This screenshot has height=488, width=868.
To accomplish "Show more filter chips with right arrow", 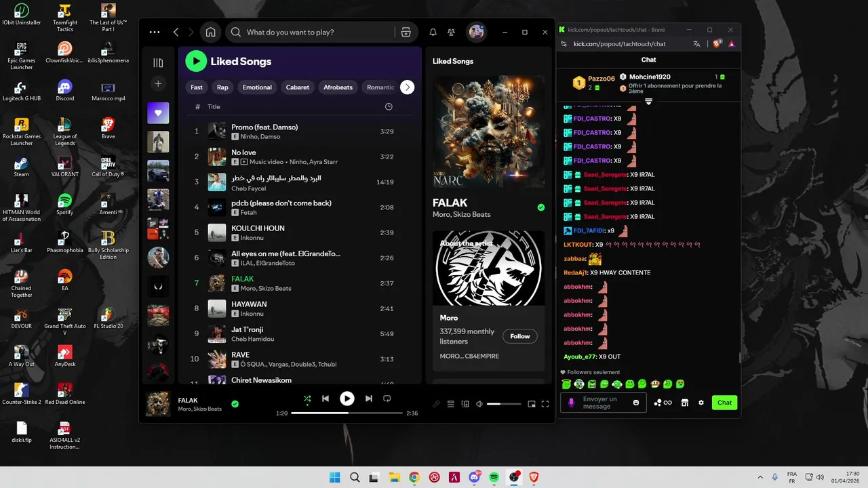I will tap(407, 87).
